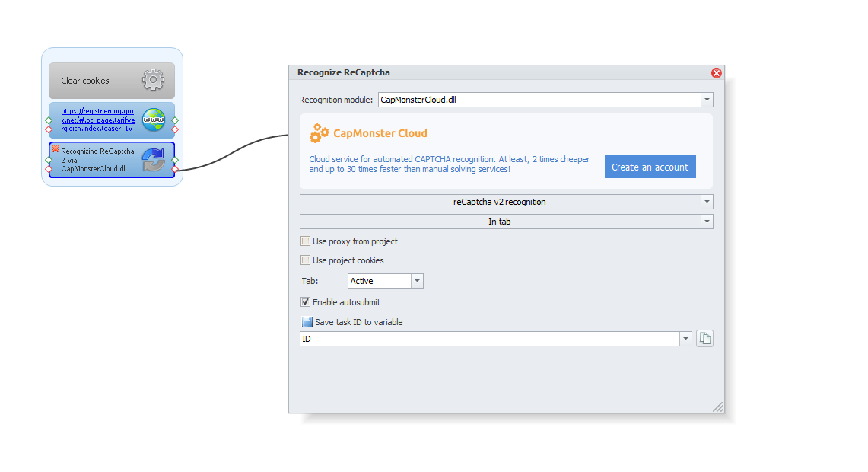Enable Use proxy from project checkbox
The height and width of the screenshot is (472, 868).
(x=306, y=241)
